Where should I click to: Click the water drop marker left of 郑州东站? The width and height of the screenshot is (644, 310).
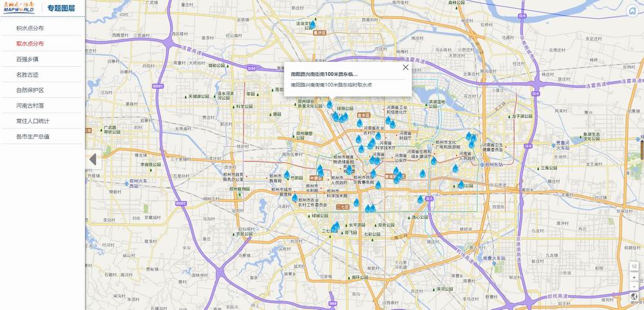coord(455,168)
